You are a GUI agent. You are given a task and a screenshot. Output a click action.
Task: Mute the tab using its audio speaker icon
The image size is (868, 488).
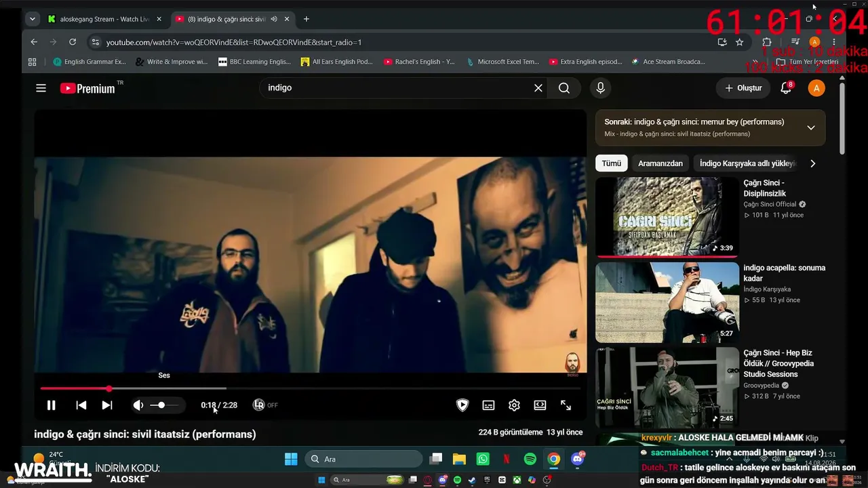[274, 19]
